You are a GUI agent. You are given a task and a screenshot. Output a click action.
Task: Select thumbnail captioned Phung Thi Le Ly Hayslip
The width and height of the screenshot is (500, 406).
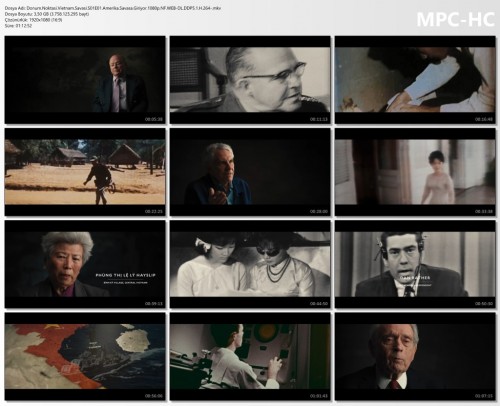coord(85,264)
